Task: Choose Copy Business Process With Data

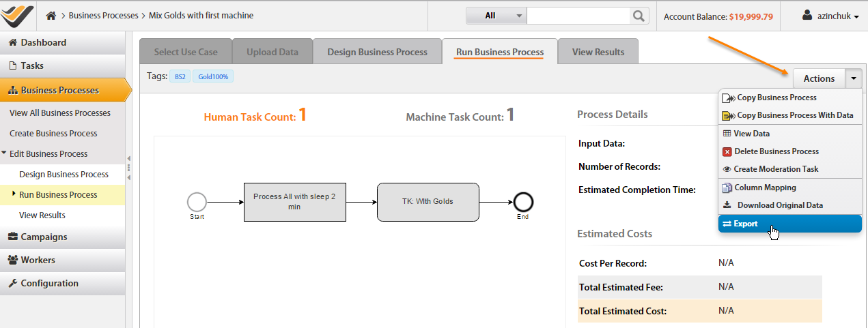Action: click(x=790, y=115)
